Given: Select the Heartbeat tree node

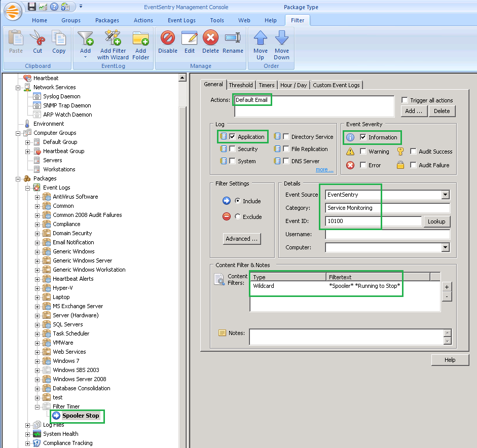Looking at the screenshot, I should (46, 78).
